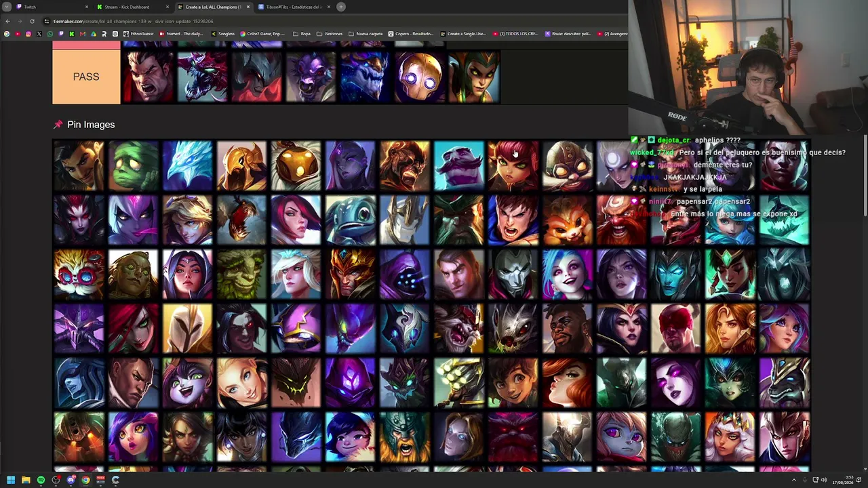This screenshot has width=868, height=488.
Task: Choose the Fizz champion icon
Action: [351, 220]
